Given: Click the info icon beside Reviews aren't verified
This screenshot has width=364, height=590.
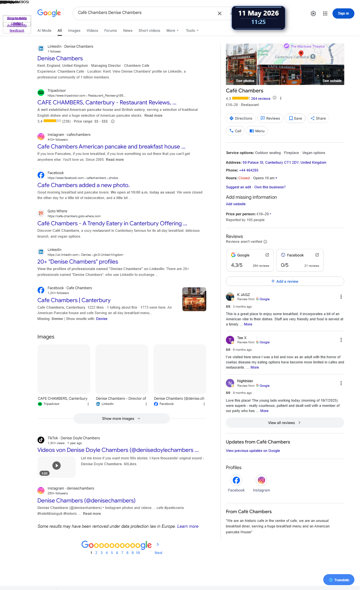Looking at the screenshot, I should (265, 242).
